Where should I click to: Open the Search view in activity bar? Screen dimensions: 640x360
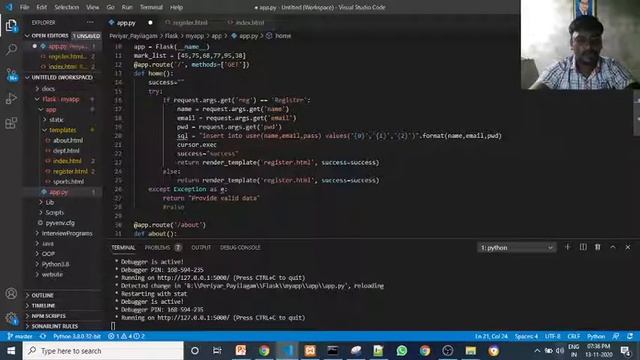11,50
